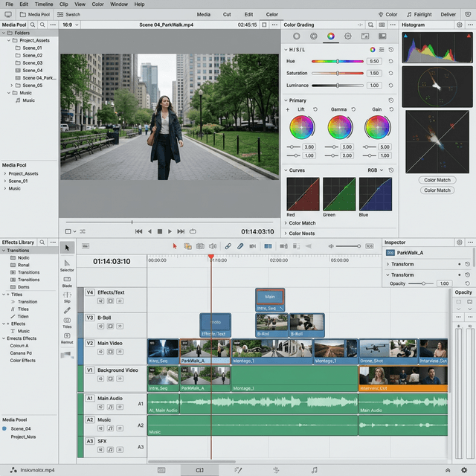The image size is (476, 476).
Task: Reset the Gamma color wheel
Action: [x=353, y=109]
